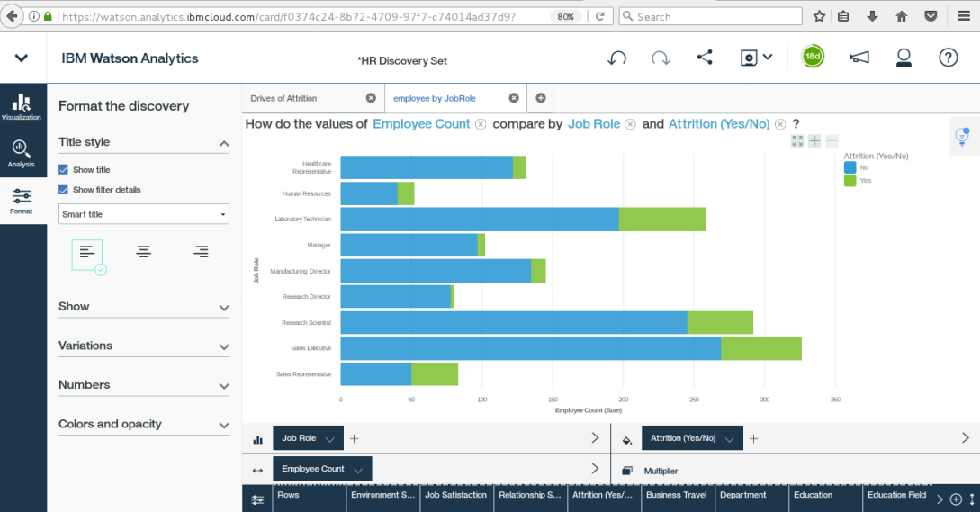The width and height of the screenshot is (980, 512).
Task: Select right title alignment
Action: click(201, 252)
